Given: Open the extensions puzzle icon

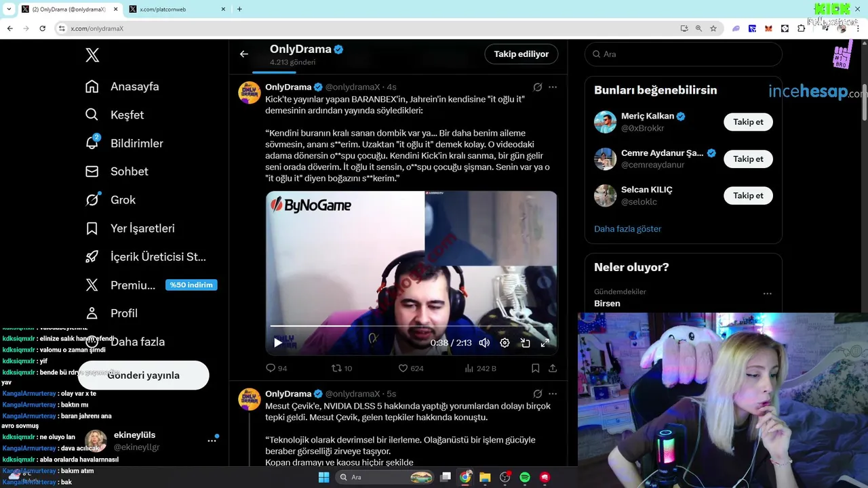Looking at the screenshot, I should click(x=801, y=28).
